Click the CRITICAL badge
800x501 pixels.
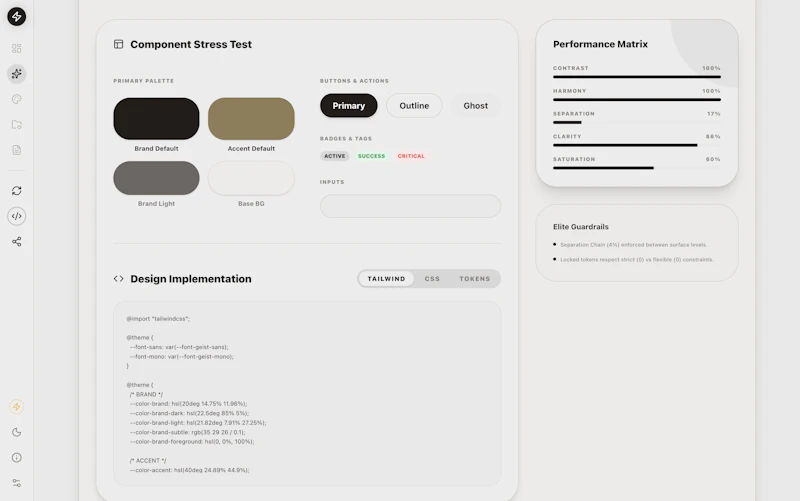411,156
